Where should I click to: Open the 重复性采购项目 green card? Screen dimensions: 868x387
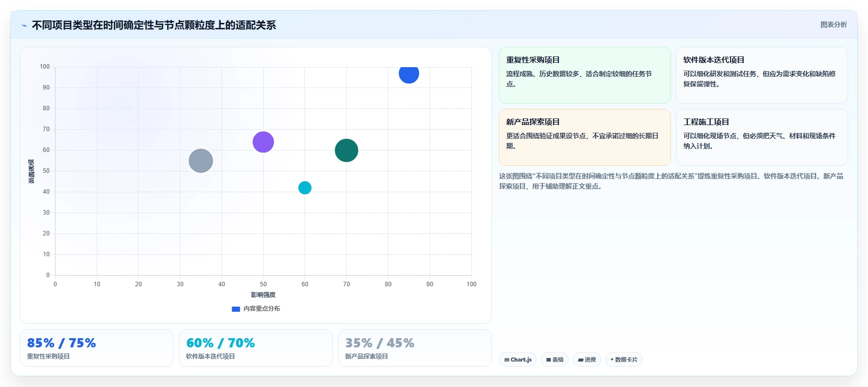click(585, 75)
